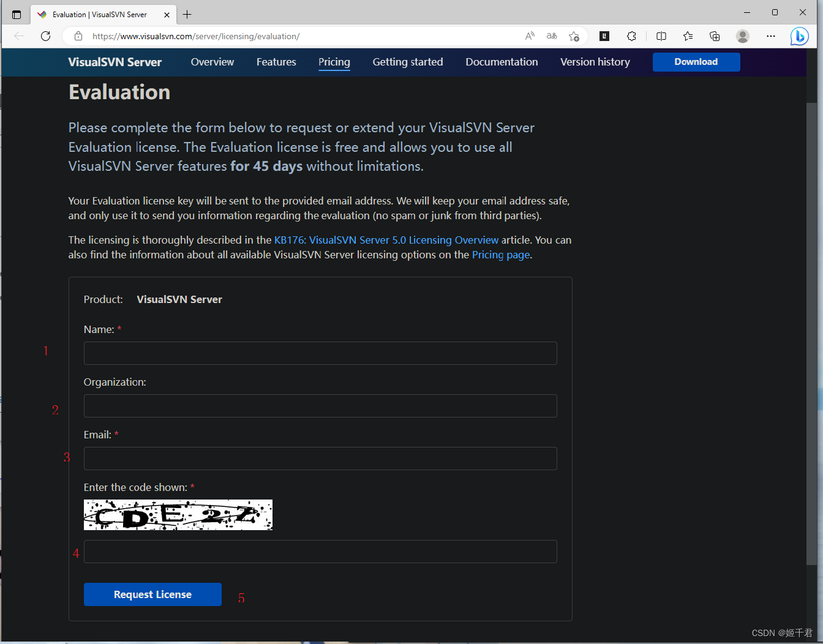The width and height of the screenshot is (823, 644).
Task: Open the tab actions menu icon
Action: tap(17, 15)
